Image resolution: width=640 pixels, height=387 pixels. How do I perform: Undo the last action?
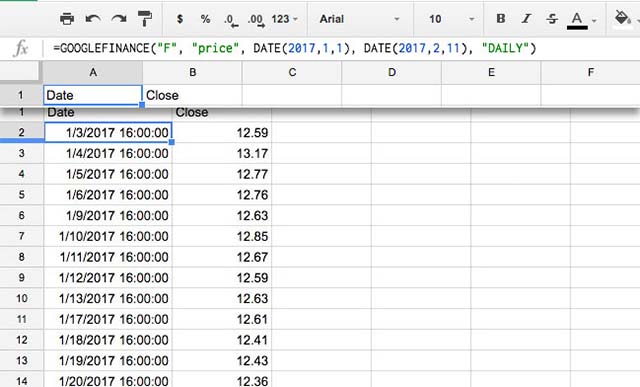pos(93,19)
